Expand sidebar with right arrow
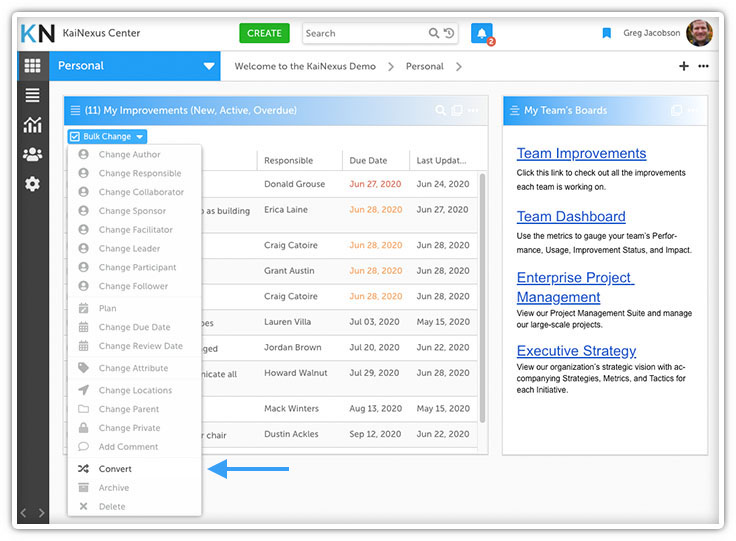Screen dimensions: 736x541 (42, 513)
